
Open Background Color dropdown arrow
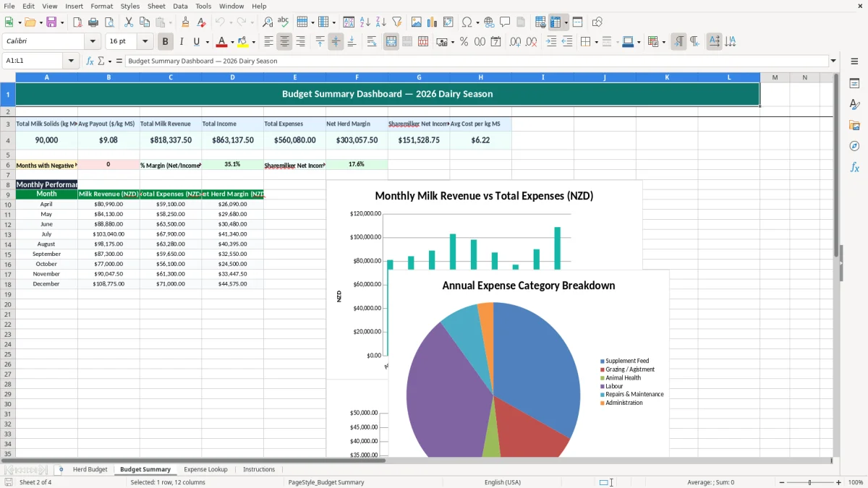[253, 42]
